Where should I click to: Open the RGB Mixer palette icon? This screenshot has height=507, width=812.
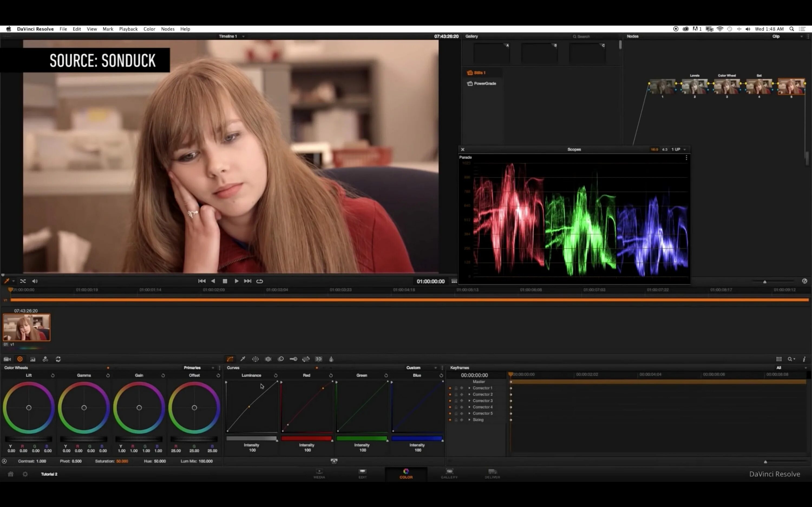[x=45, y=359]
